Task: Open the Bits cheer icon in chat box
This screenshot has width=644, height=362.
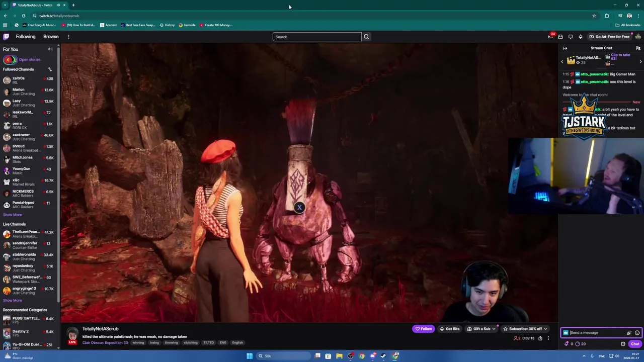Action: (629, 333)
